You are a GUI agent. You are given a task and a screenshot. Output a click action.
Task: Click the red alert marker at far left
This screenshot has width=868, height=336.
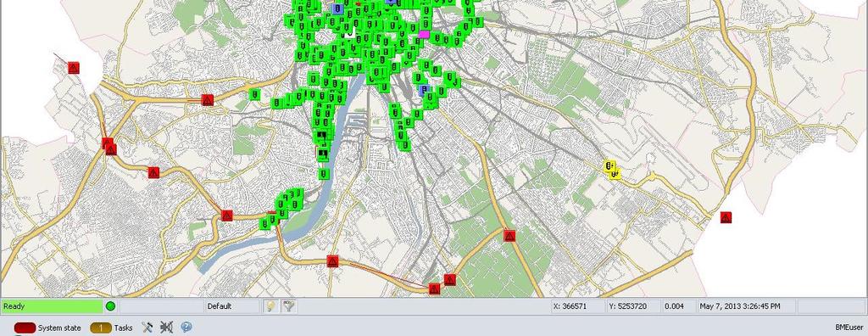click(x=74, y=68)
